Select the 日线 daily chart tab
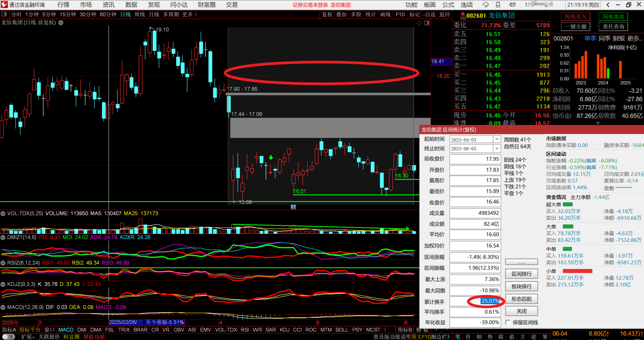Image resolution: width=644 pixels, height=340 pixels. pos(125,14)
